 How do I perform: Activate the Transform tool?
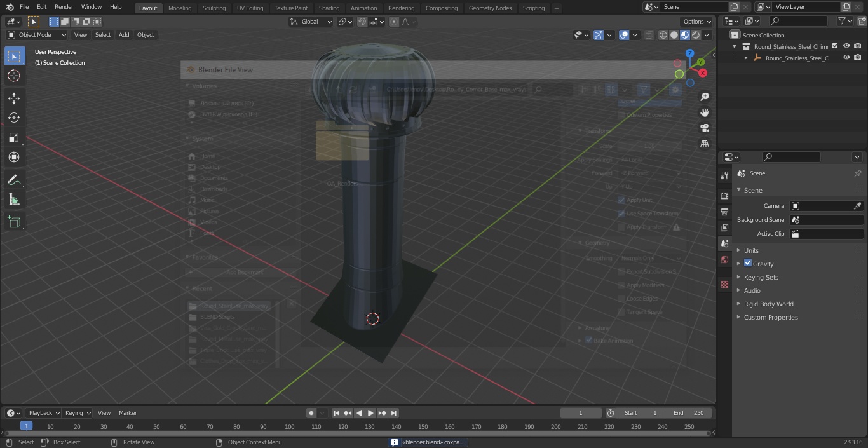coord(14,157)
